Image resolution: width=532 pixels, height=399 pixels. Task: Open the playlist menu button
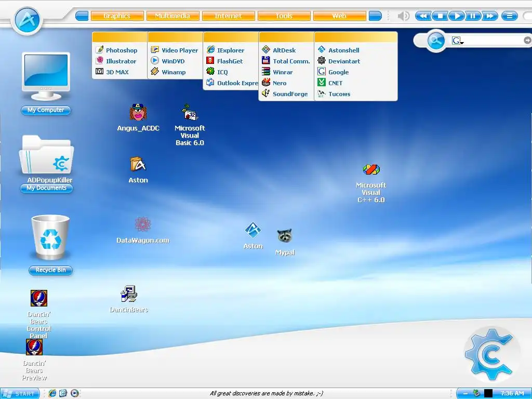click(510, 16)
